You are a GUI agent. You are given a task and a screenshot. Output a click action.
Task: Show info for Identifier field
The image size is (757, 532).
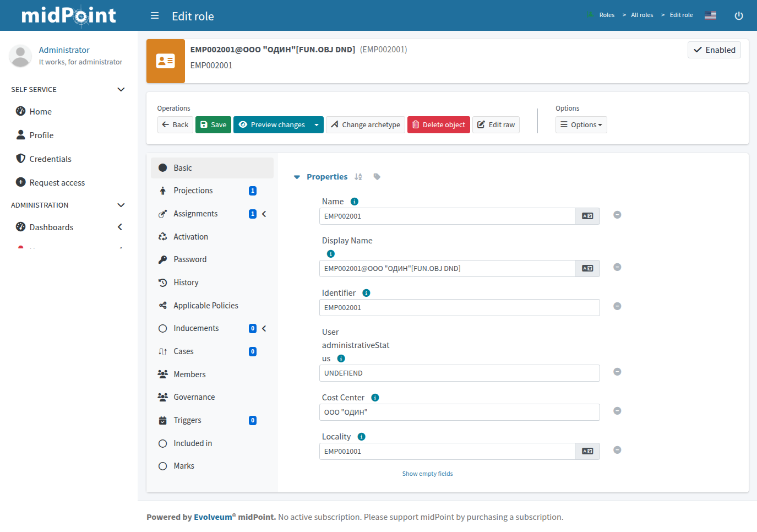click(366, 293)
